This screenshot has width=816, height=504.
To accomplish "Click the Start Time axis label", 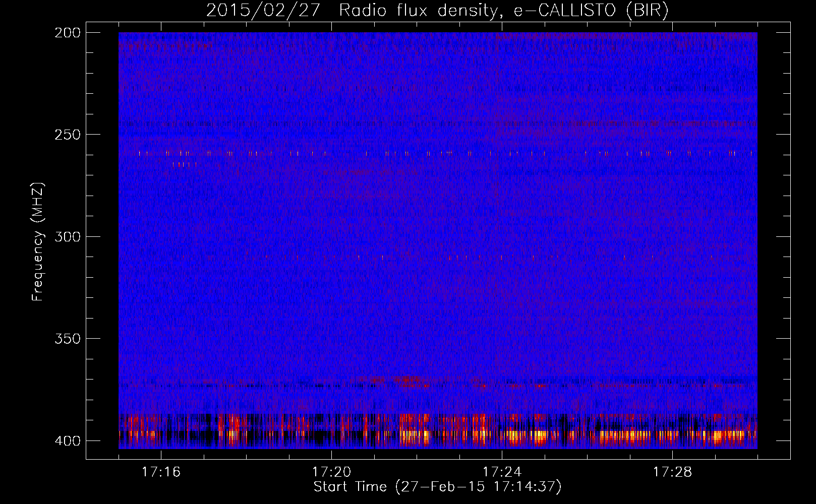I will click(x=437, y=487).
